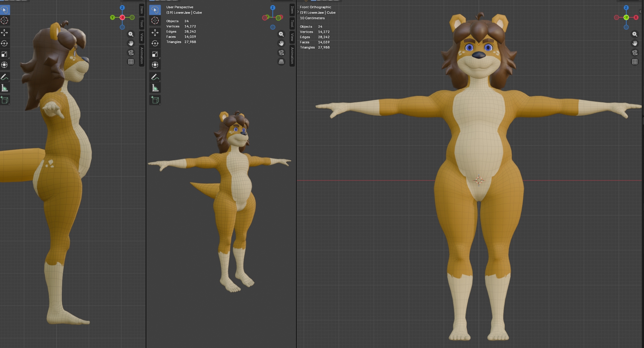Select the Measure tool in left viewport
The image size is (644, 348).
pos(5,88)
